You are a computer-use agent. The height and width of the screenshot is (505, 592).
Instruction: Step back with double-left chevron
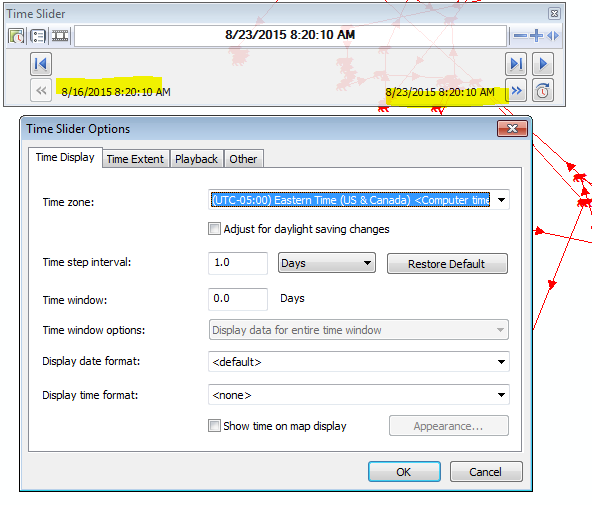41,91
